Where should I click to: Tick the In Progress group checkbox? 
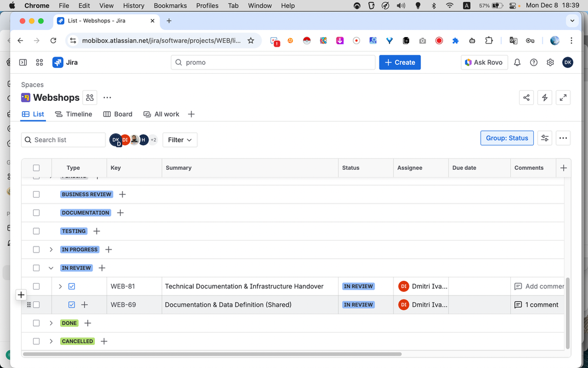coord(37,249)
